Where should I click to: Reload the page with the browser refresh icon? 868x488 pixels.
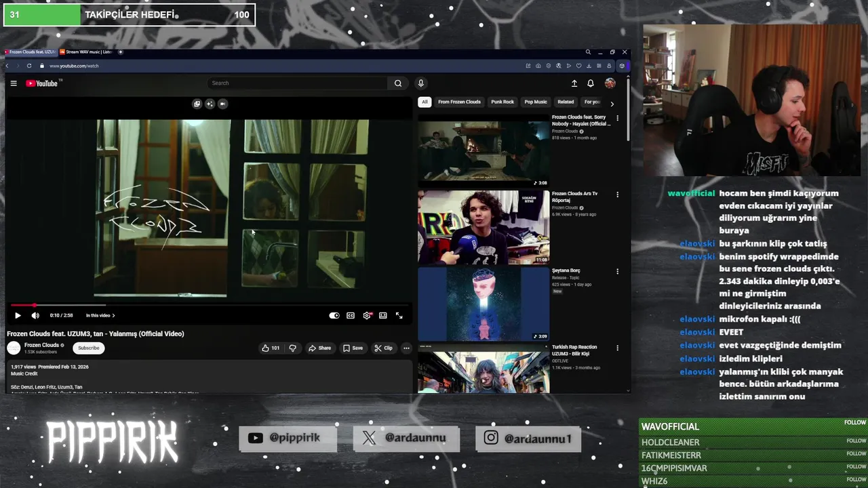[x=29, y=66]
